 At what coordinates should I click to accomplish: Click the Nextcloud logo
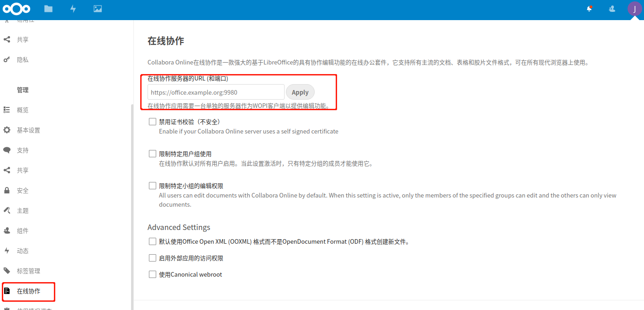[x=16, y=9]
